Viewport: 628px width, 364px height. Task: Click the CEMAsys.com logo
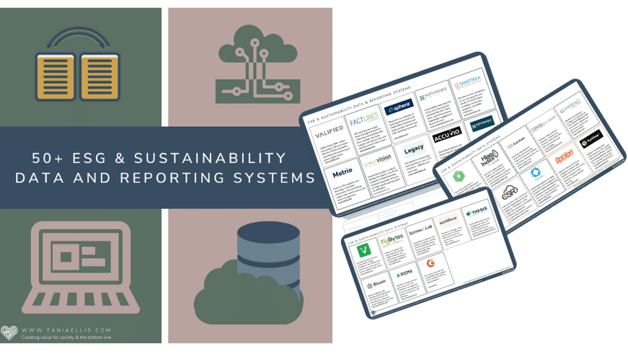pyautogui.click(x=543, y=125)
